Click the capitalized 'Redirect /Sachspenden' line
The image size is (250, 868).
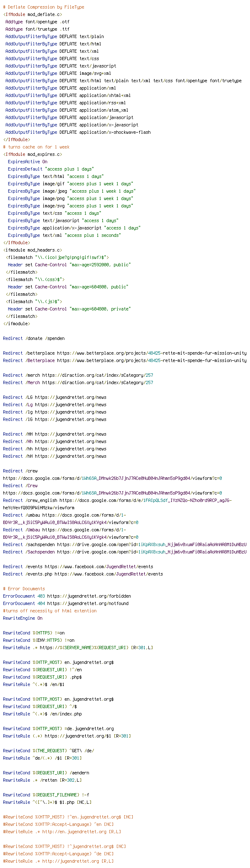click(125, 552)
